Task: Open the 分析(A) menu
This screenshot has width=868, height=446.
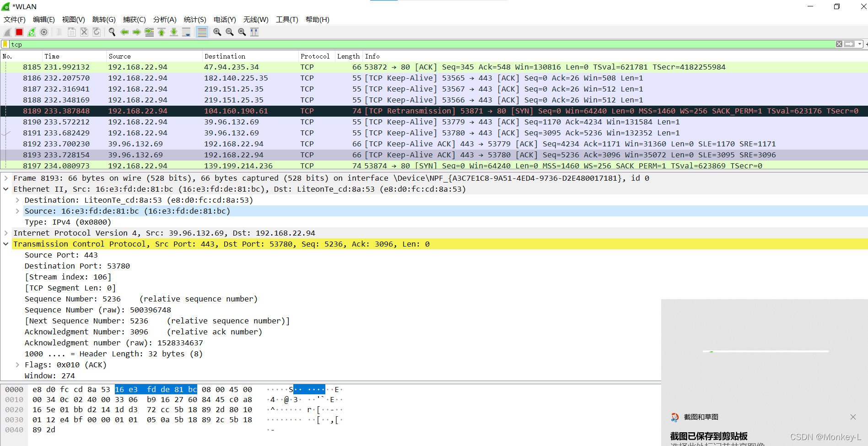Action: (x=165, y=20)
